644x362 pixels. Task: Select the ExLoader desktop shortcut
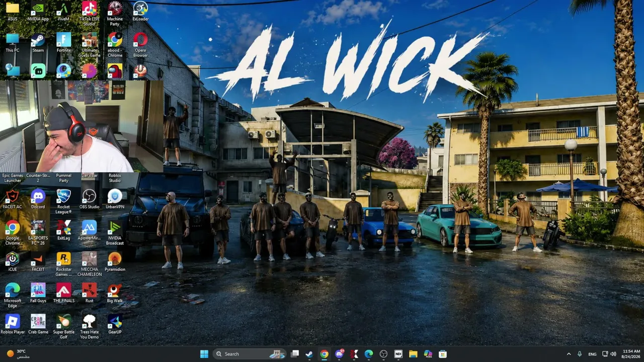(x=140, y=12)
